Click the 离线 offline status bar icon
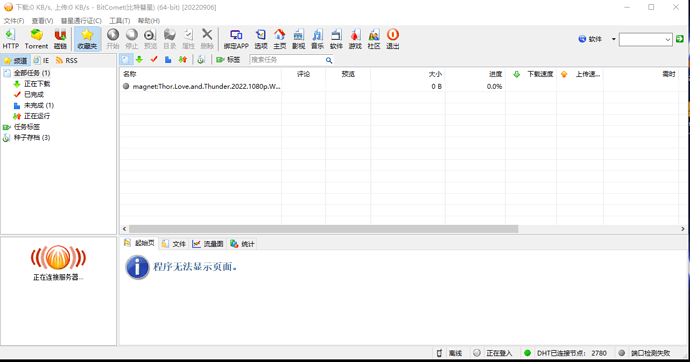Screen dimensions: 690x362 click(439, 353)
